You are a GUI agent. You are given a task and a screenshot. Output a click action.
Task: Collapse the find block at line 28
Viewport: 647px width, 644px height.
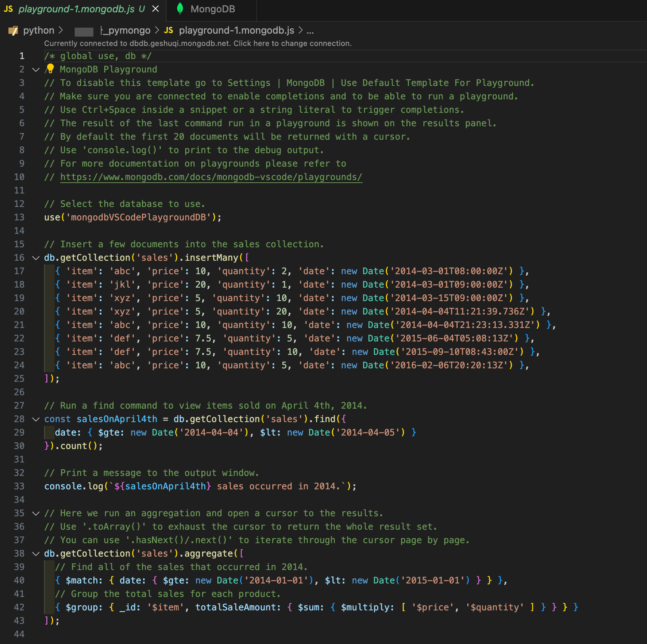click(36, 419)
